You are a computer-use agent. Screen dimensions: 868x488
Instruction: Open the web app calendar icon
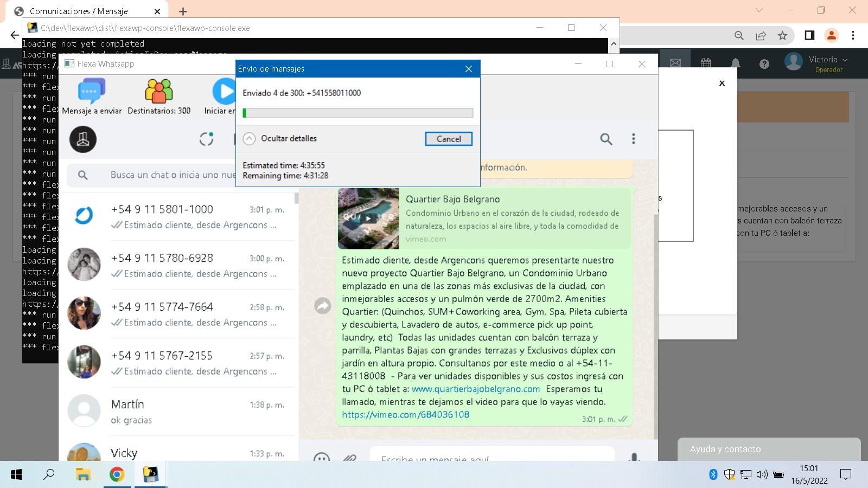point(706,63)
